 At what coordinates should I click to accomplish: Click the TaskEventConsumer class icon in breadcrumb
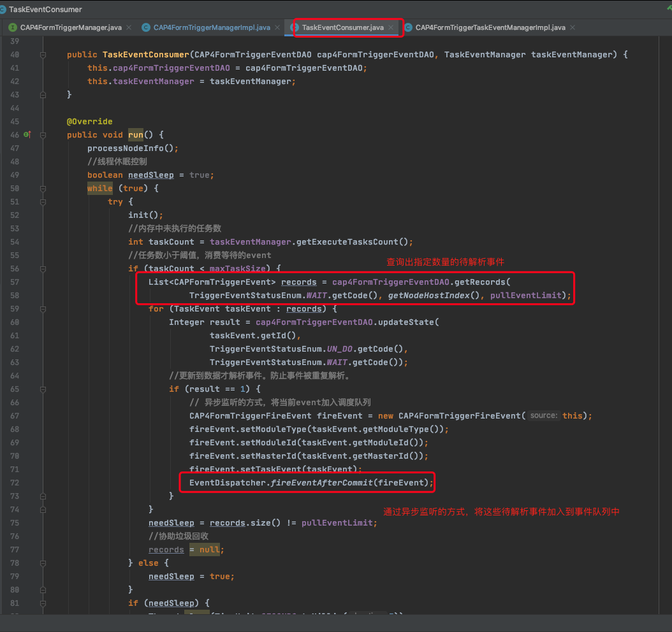[4, 10]
